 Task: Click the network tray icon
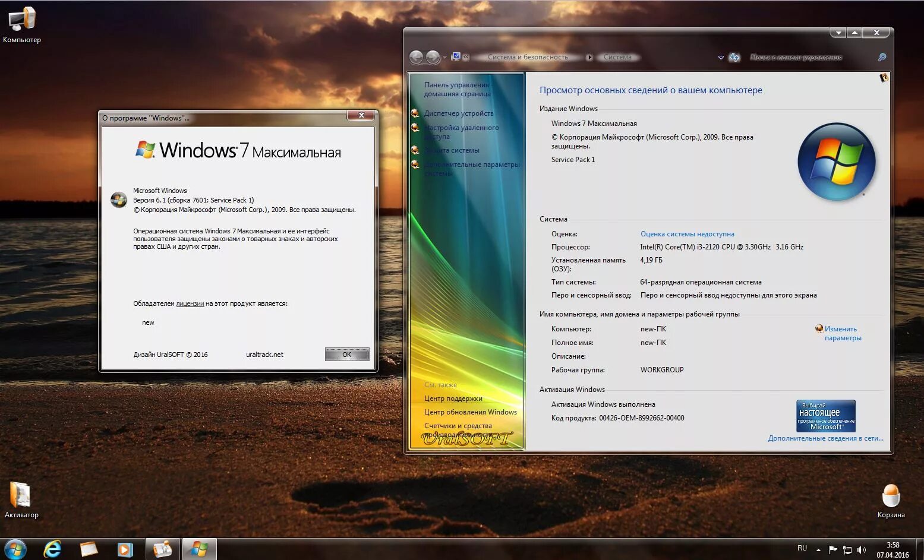pyautogui.click(x=847, y=550)
